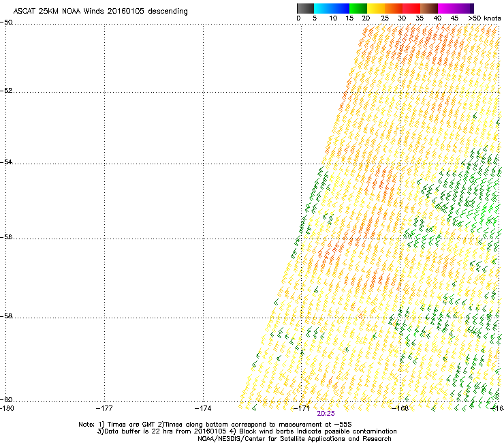The width and height of the screenshot is (504, 443).
Task: Click the legend tick label '40'
Action: tap(437, 18)
